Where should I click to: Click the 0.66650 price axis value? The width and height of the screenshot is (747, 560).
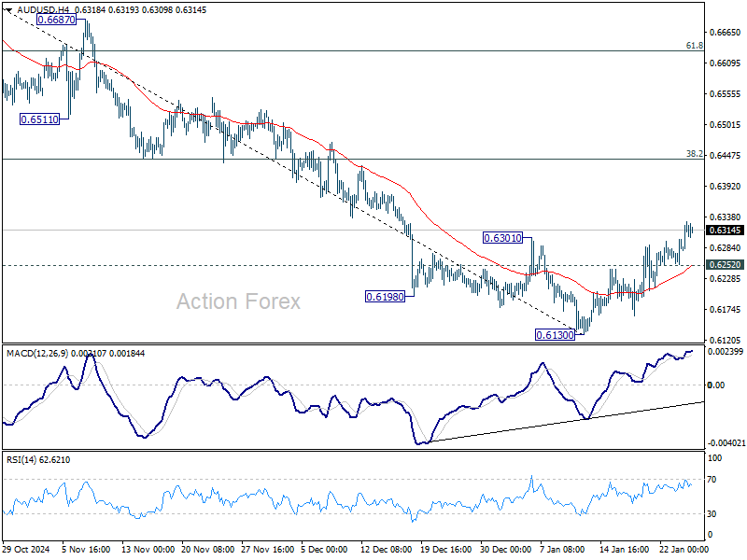pyautogui.click(x=726, y=33)
